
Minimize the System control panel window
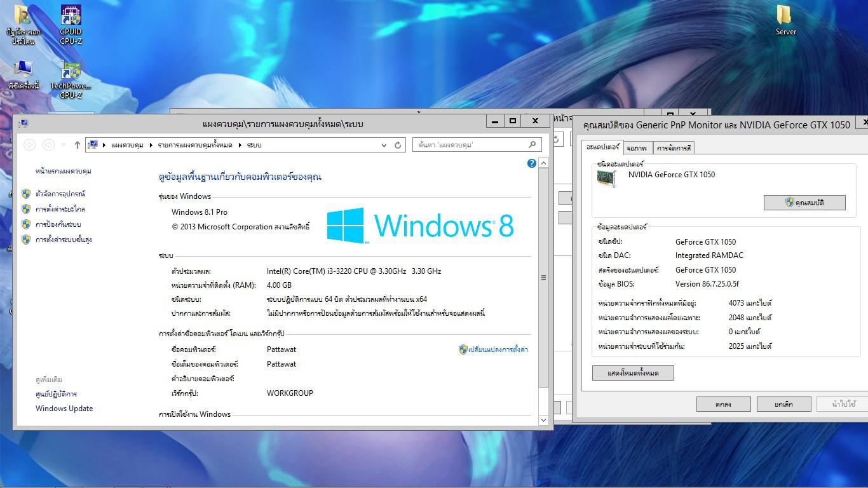[494, 121]
